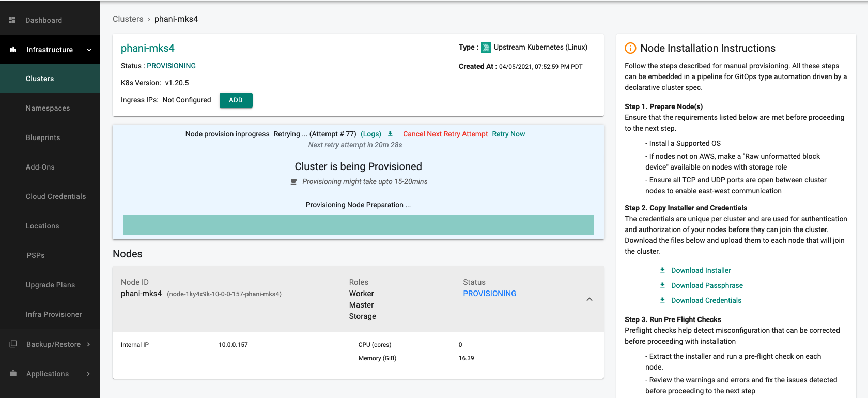Collapse the Infrastructure menu chevron
The height and width of the screenshot is (398, 868).
point(89,50)
